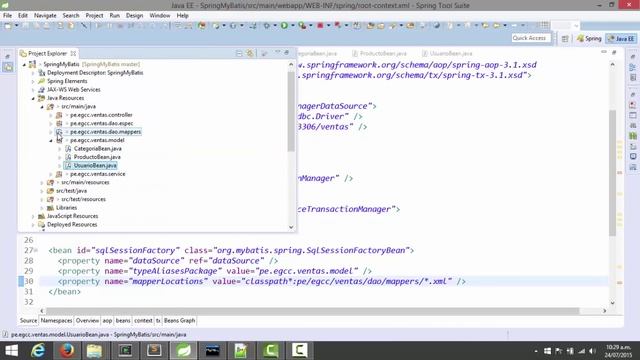Viewport: 640px width, 360px height.
Task: Minimize the editor area
Action: (x=604, y=52)
